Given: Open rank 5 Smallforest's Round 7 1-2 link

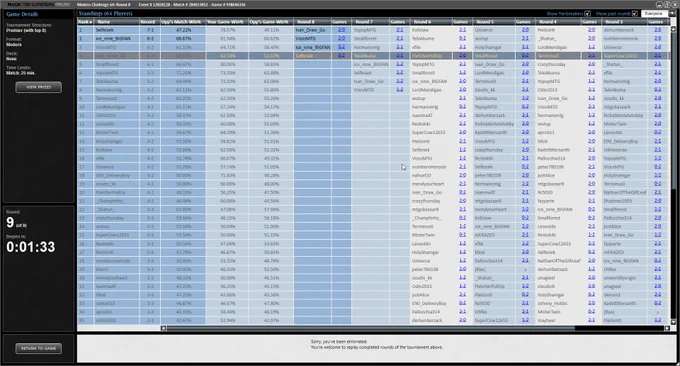Looking at the screenshot, I should (x=399, y=64).
